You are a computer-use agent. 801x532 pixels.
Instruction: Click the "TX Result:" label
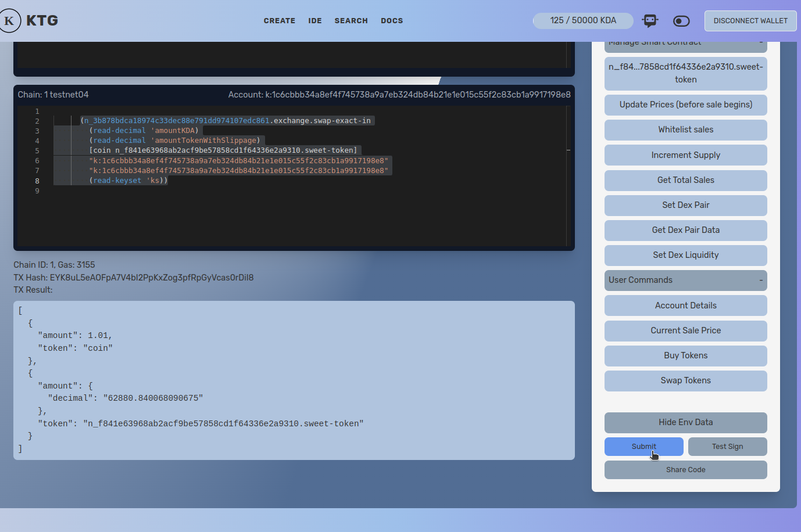point(33,290)
